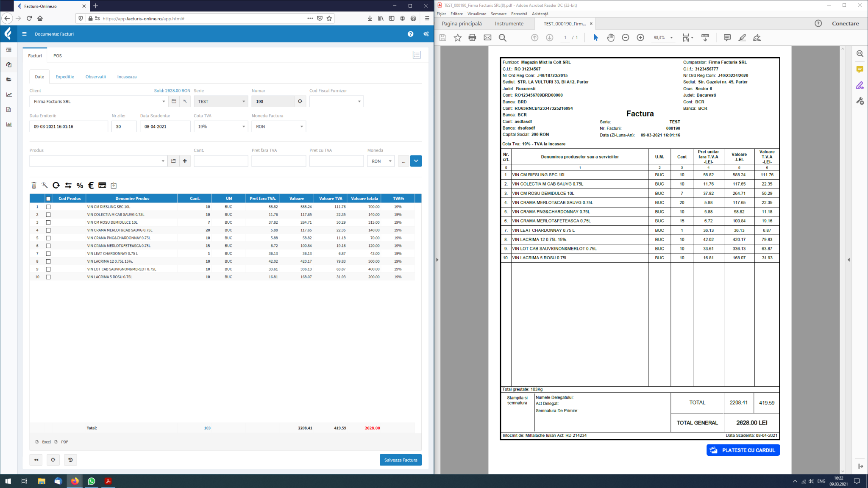Click the plus add product icon
Screen dimensions: 868x488
point(185,161)
